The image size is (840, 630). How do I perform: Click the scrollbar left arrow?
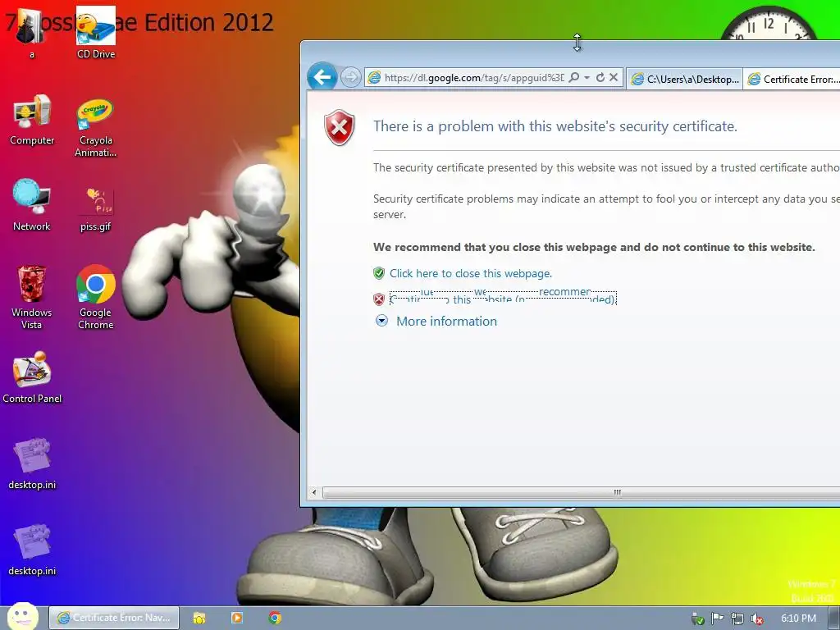coord(314,492)
